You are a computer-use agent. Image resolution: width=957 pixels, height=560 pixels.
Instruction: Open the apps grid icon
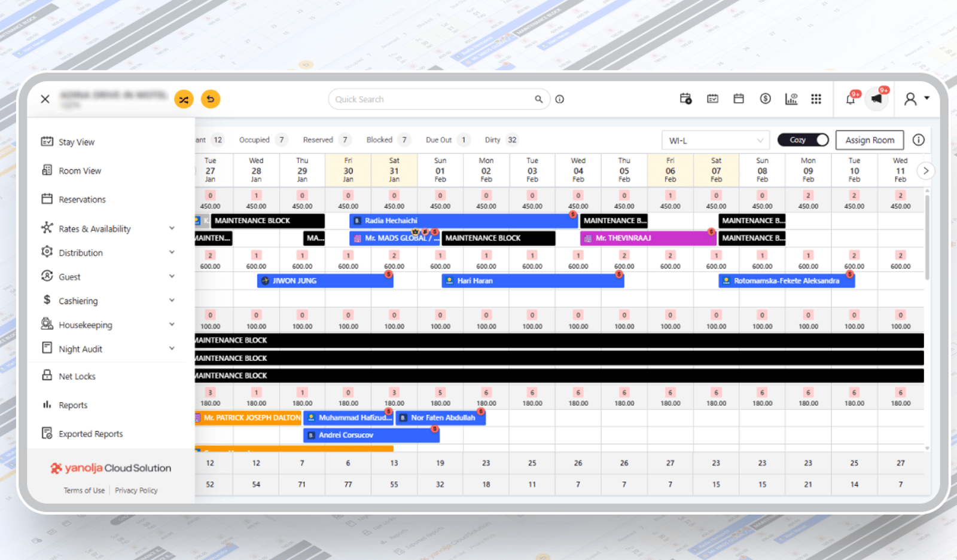[816, 99]
